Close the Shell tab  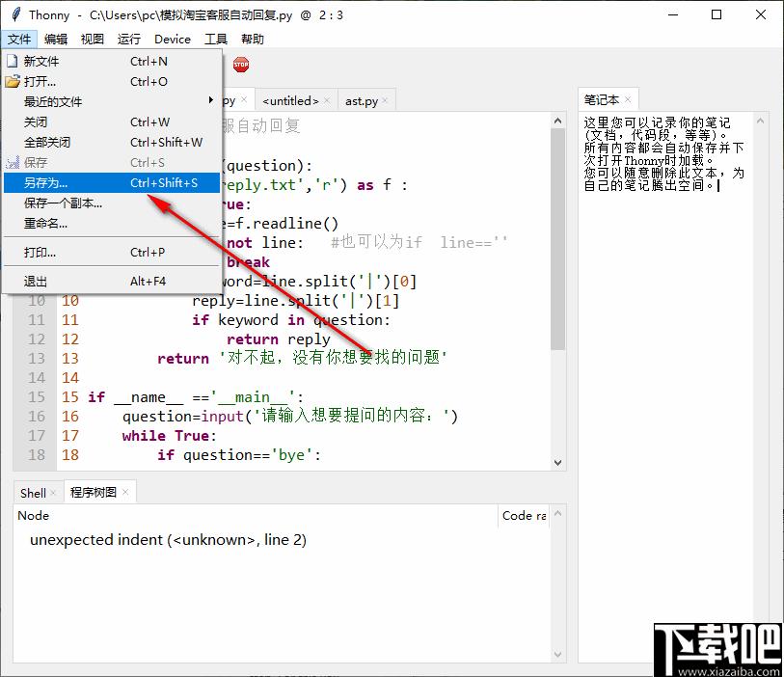(53, 493)
